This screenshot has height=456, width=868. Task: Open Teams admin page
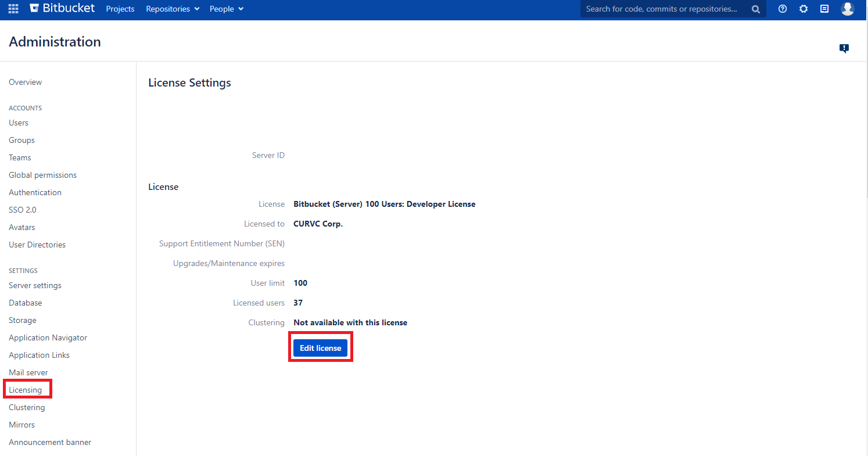coord(20,157)
